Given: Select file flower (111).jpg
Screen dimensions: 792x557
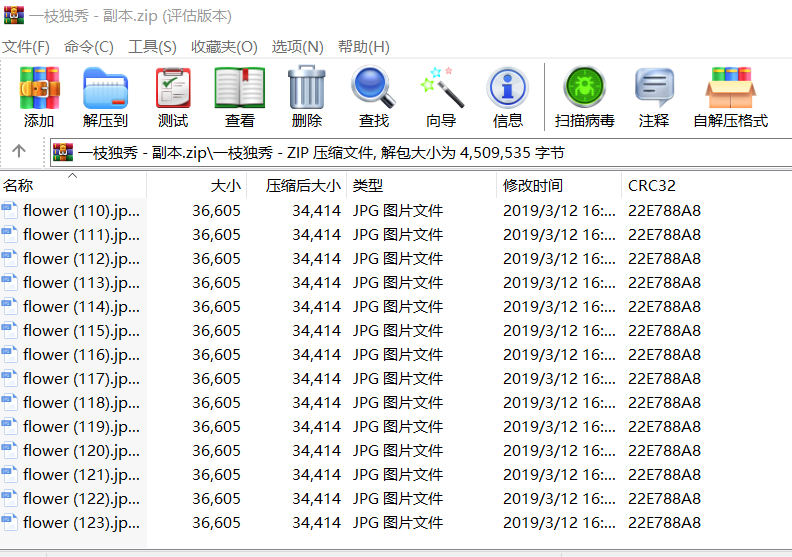Looking at the screenshot, I should [x=81, y=235].
